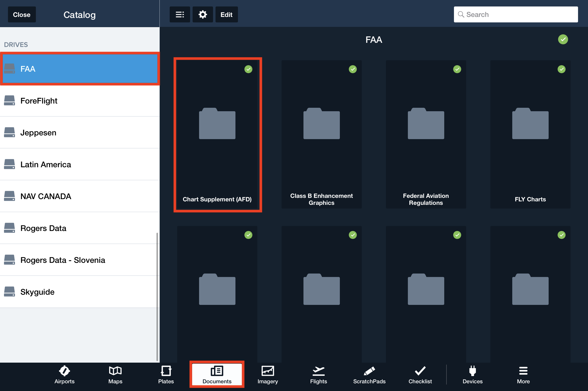Click Chart Supplement (AFD) green checkmark
Image resolution: width=588 pixels, height=391 pixels.
(x=248, y=69)
